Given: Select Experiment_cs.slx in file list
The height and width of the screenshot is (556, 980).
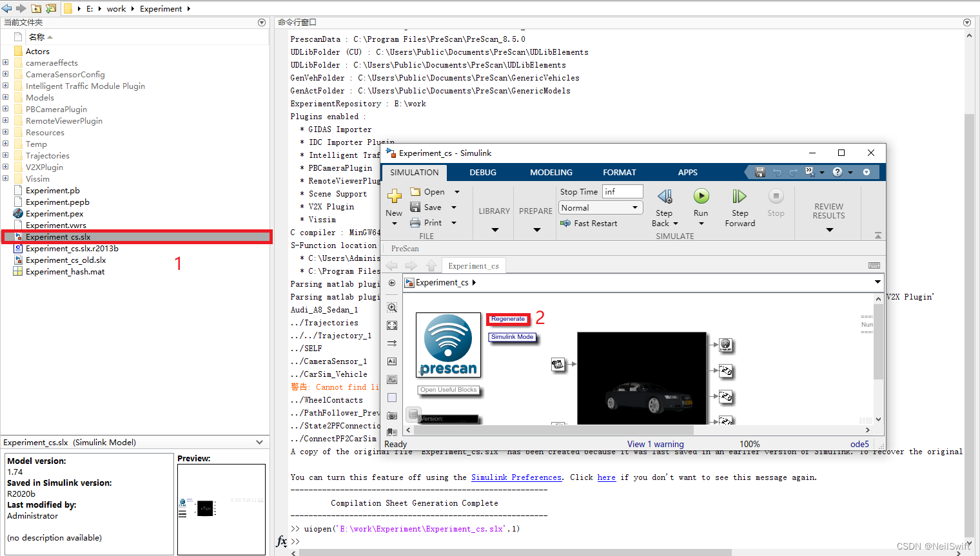Looking at the screenshot, I should tap(137, 236).
